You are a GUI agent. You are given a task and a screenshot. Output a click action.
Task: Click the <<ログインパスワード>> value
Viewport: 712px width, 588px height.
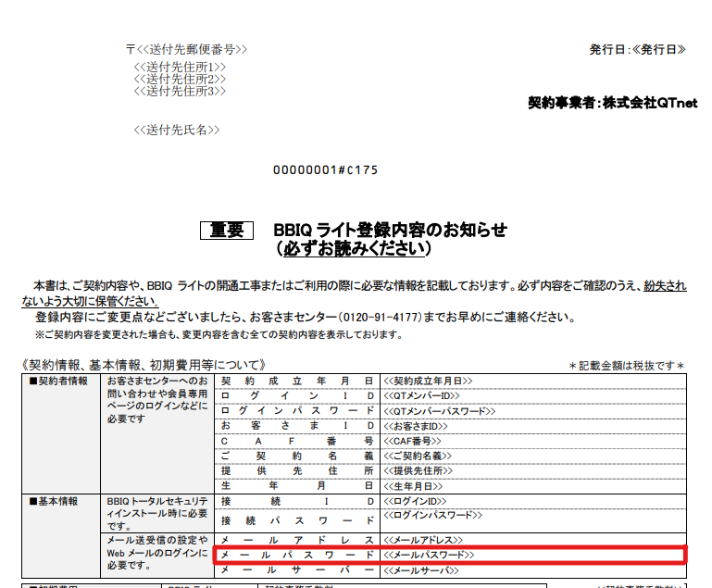click(432, 516)
